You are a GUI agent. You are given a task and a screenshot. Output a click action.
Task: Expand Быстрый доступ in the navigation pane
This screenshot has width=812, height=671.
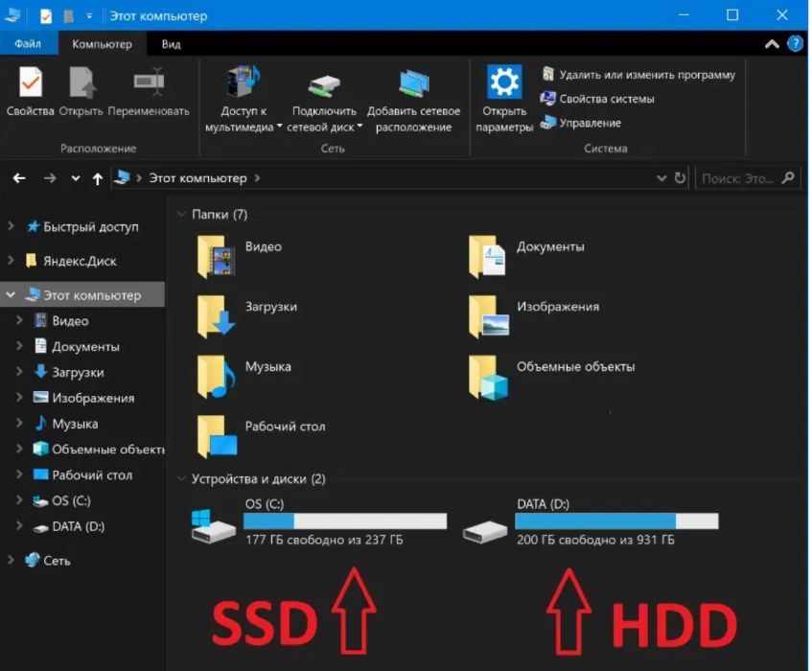11,225
